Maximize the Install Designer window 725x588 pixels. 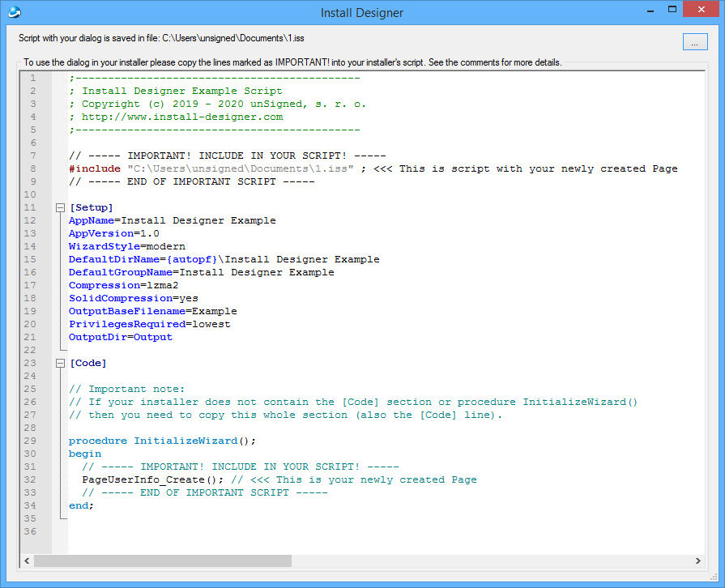672,9
